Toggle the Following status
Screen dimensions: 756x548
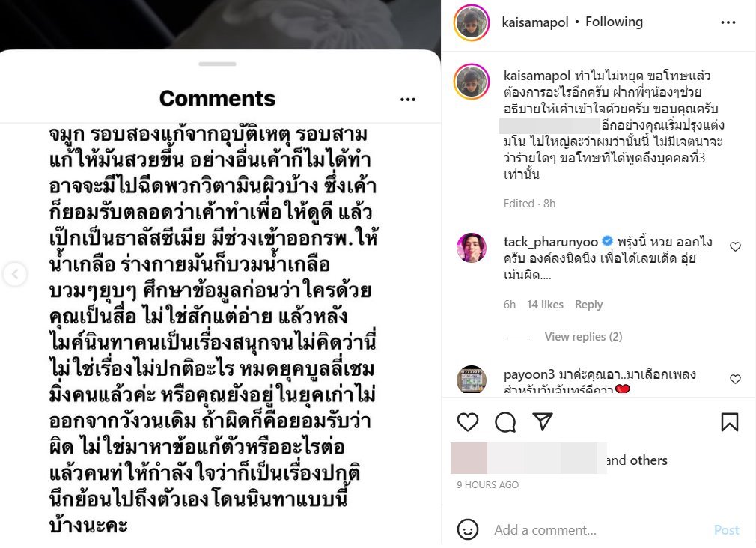615,22
